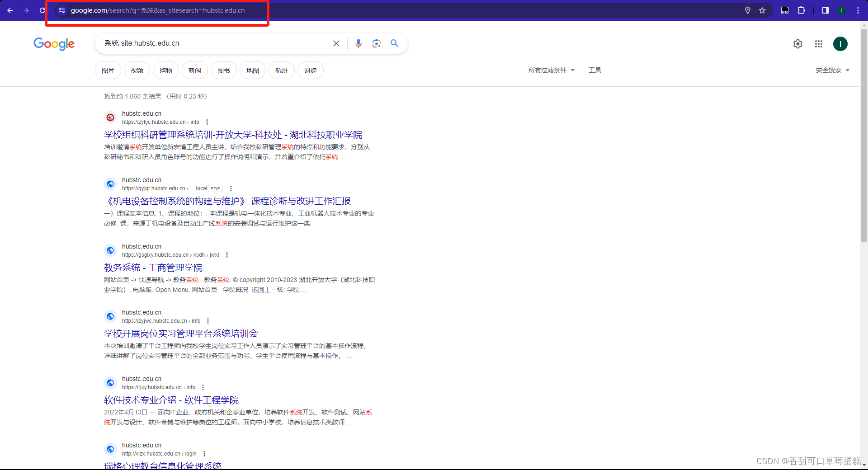Image resolution: width=868 pixels, height=470 pixels.
Task: Open result 软件技术专业介绍 - 软件工程学院
Action: 171,400
